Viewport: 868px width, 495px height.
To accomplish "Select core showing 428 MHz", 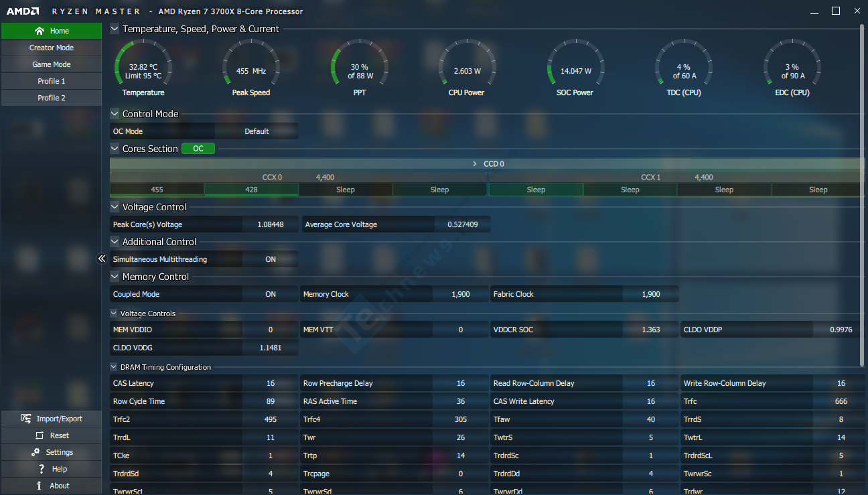I will (x=251, y=190).
